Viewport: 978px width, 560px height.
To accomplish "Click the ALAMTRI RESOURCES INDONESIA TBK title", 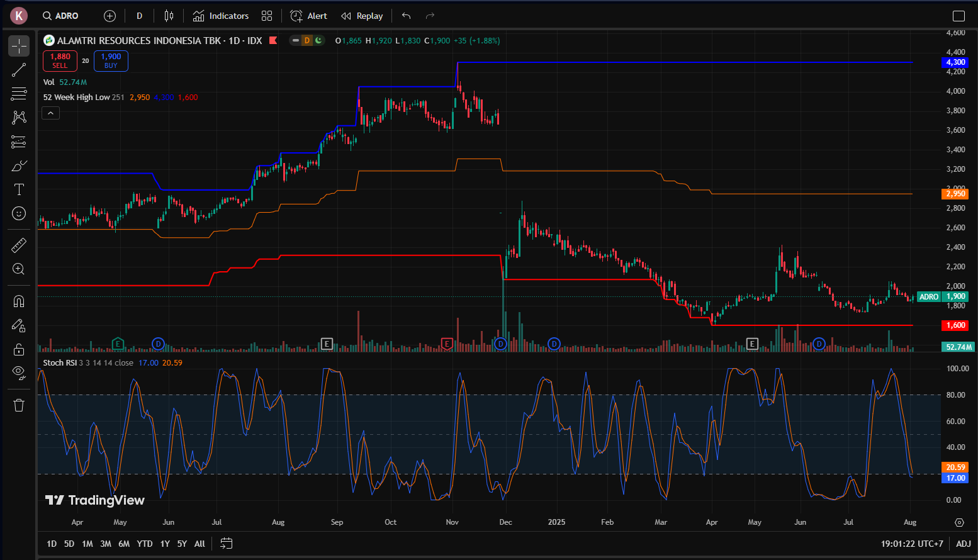I will pos(139,40).
